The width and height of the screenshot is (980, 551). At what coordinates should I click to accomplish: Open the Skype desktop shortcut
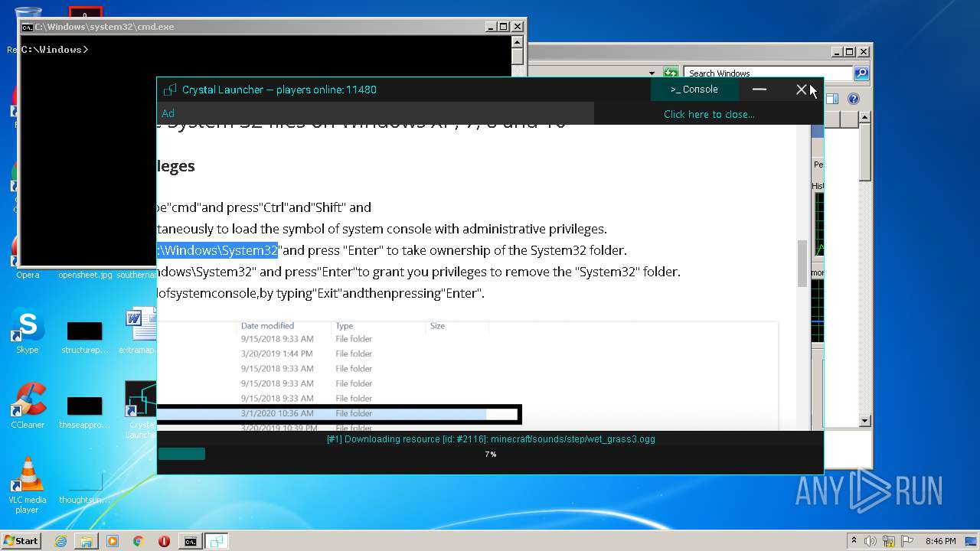tap(27, 331)
